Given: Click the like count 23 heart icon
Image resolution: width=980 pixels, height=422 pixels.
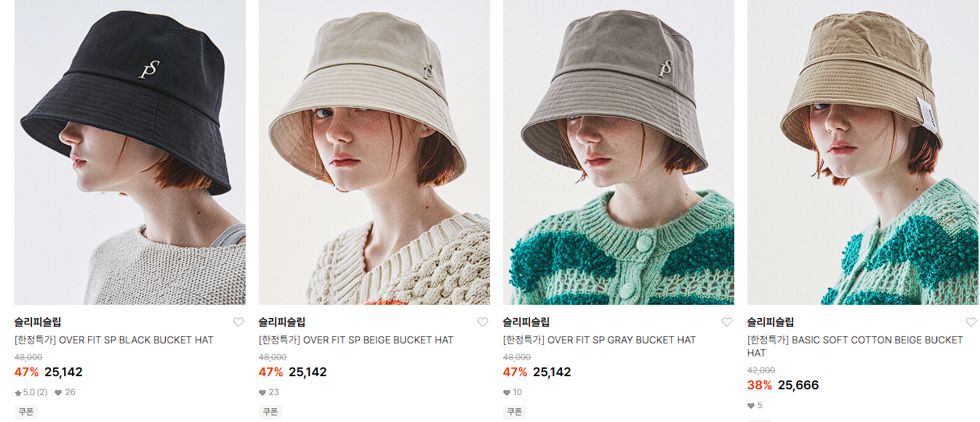Looking at the screenshot, I should (x=262, y=393).
